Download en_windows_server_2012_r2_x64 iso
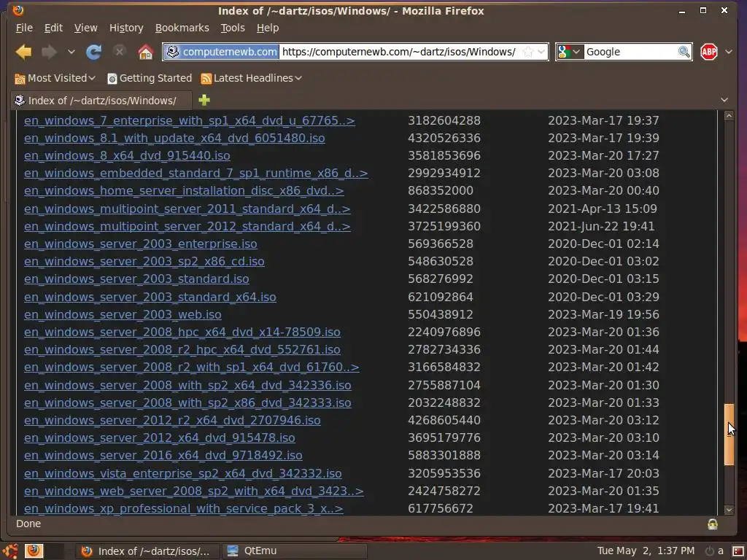Viewport: 747px width, 560px height. click(172, 421)
